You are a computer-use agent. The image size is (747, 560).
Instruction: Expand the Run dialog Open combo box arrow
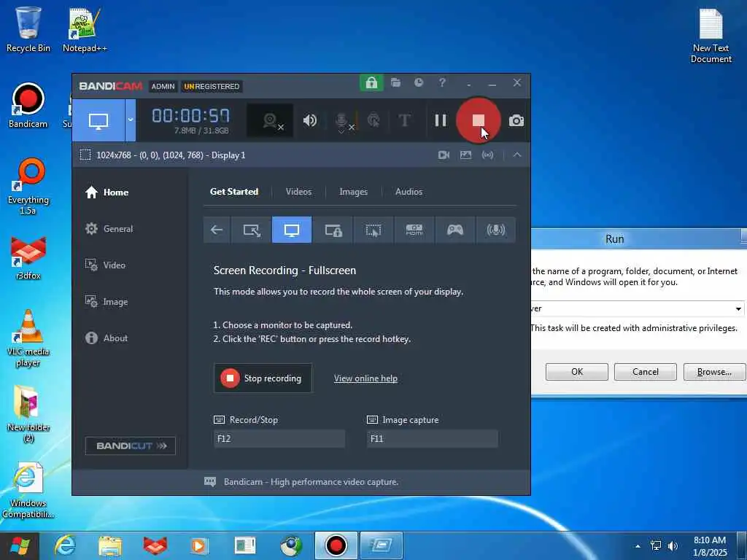tap(738, 308)
